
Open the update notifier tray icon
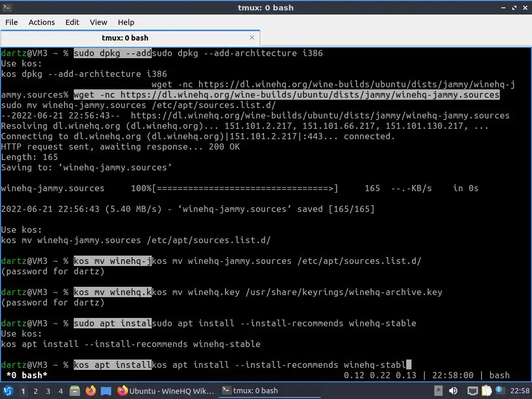click(500, 390)
